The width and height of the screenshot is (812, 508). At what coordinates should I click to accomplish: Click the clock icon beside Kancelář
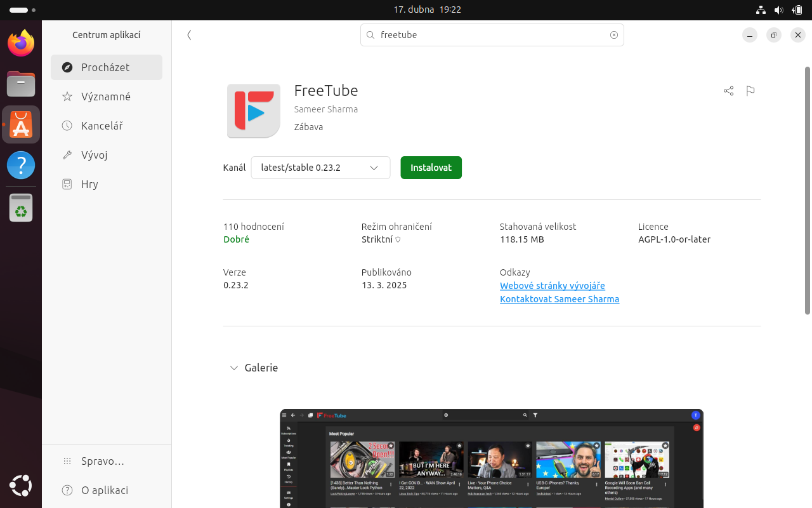point(67,126)
